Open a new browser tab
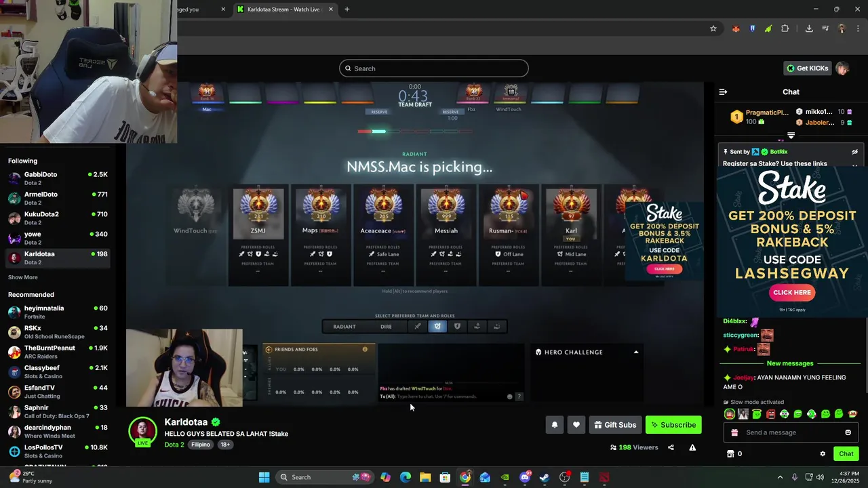 pyautogui.click(x=347, y=9)
